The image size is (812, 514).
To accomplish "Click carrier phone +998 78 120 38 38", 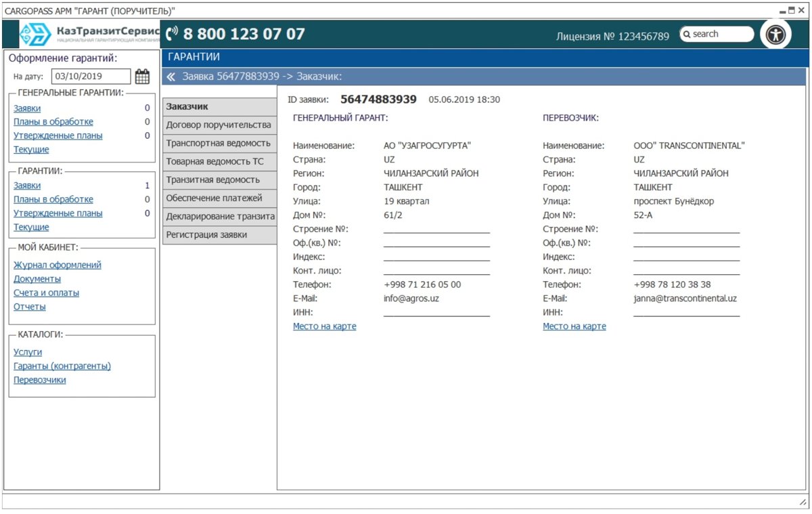I will click(x=673, y=284).
